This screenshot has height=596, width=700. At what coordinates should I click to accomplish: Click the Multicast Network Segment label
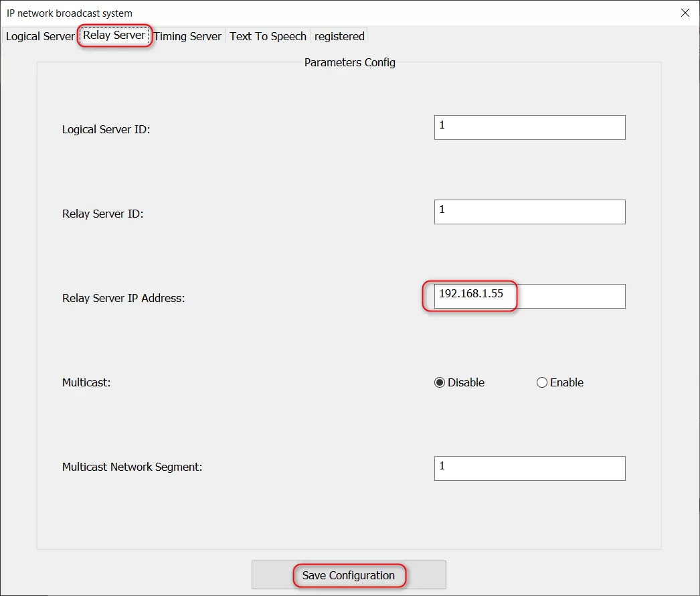(x=132, y=467)
